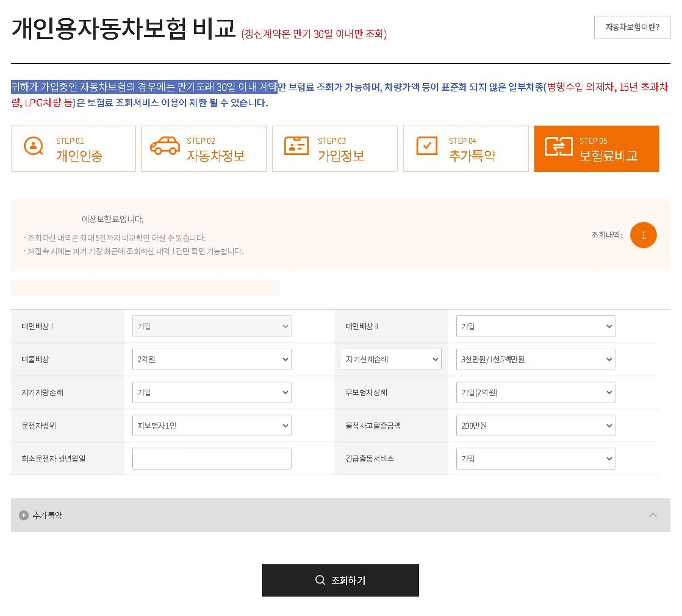Open the 물적사고할증금액 dropdown
The height and width of the screenshot is (616, 682).
(x=536, y=426)
